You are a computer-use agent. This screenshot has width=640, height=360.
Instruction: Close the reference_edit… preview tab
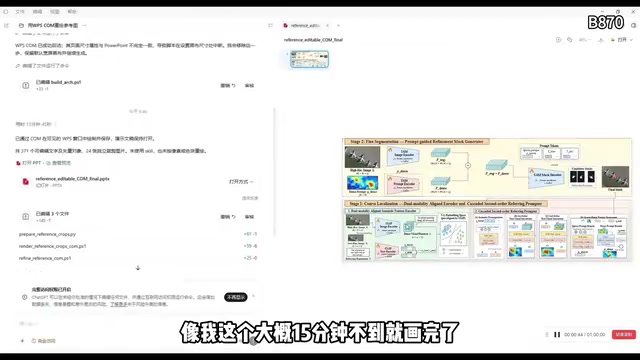(x=327, y=25)
